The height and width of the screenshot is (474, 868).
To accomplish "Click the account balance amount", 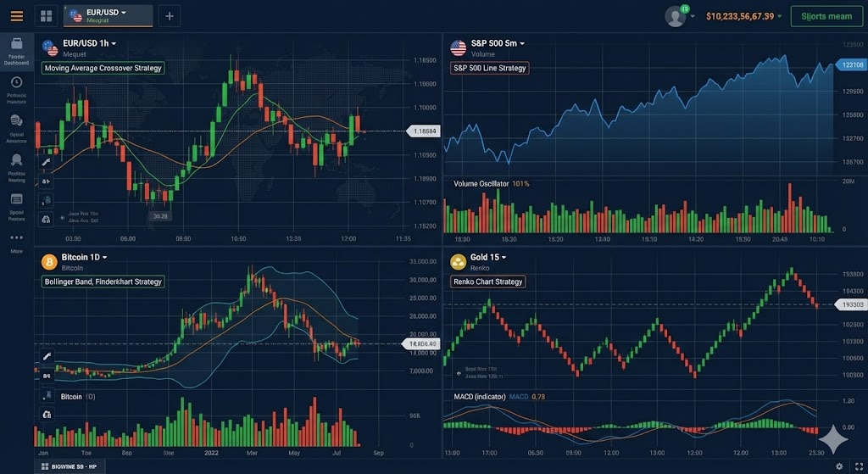I will click(x=739, y=16).
